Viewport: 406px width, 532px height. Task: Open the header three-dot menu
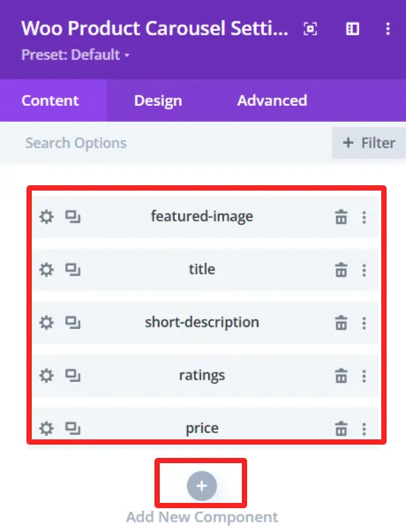[387, 29]
